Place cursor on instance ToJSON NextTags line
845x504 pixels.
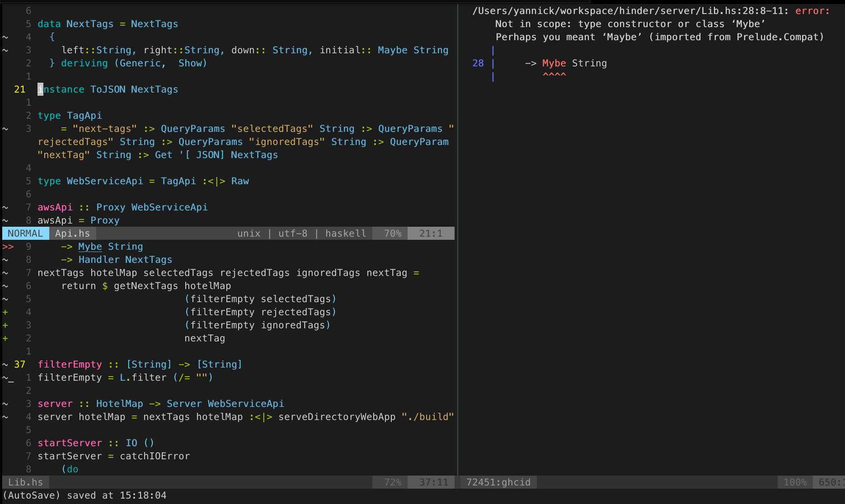coord(108,89)
